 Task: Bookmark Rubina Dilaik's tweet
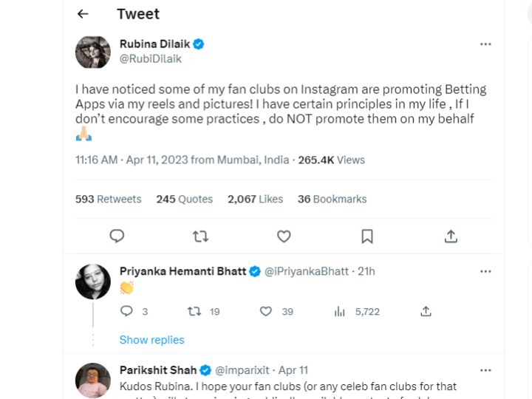click(x=367, y=236)
